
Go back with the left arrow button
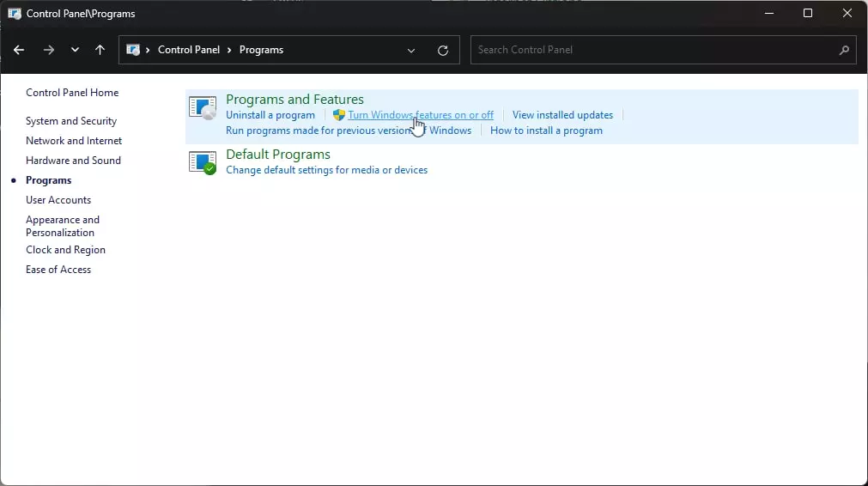[x=19, y=50]
